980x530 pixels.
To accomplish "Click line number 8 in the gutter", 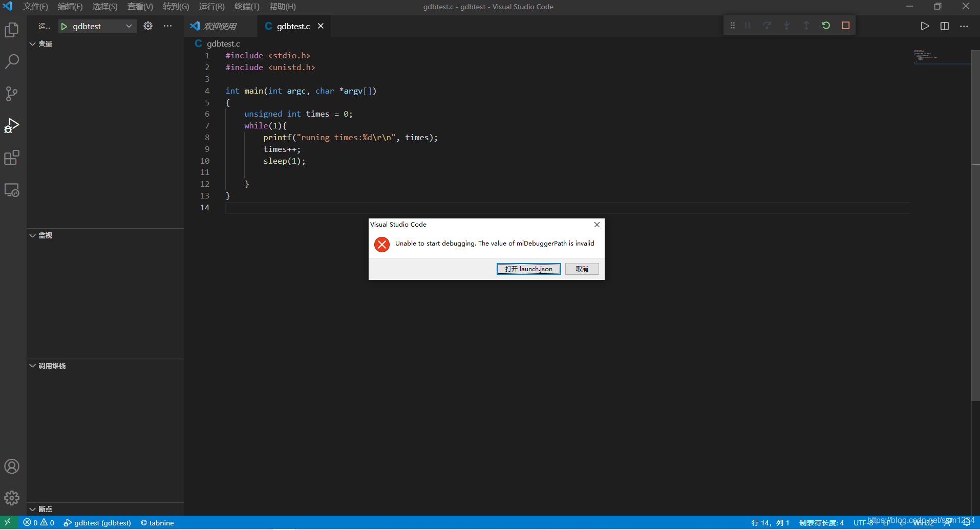I will [207, 138].
